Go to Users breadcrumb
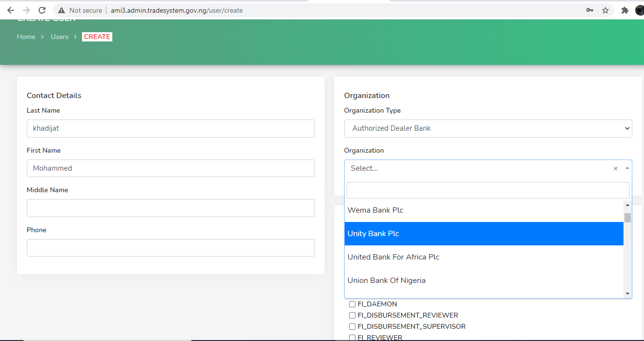Screen dimensions: 644x341 pos(60,37)
